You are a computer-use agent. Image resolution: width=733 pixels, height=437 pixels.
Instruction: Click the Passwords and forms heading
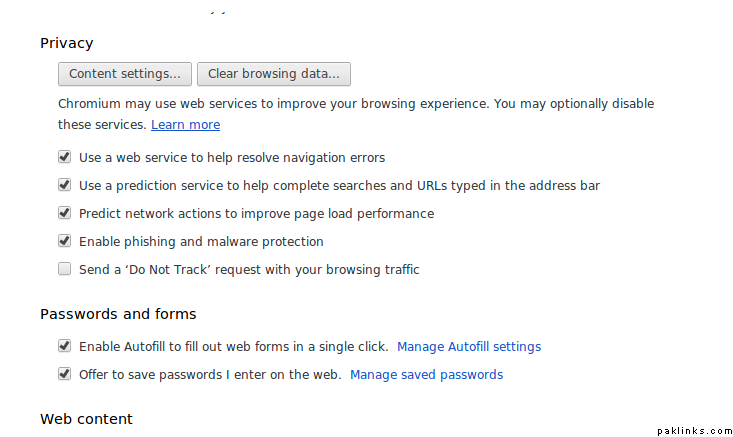(x=118, y=314)
